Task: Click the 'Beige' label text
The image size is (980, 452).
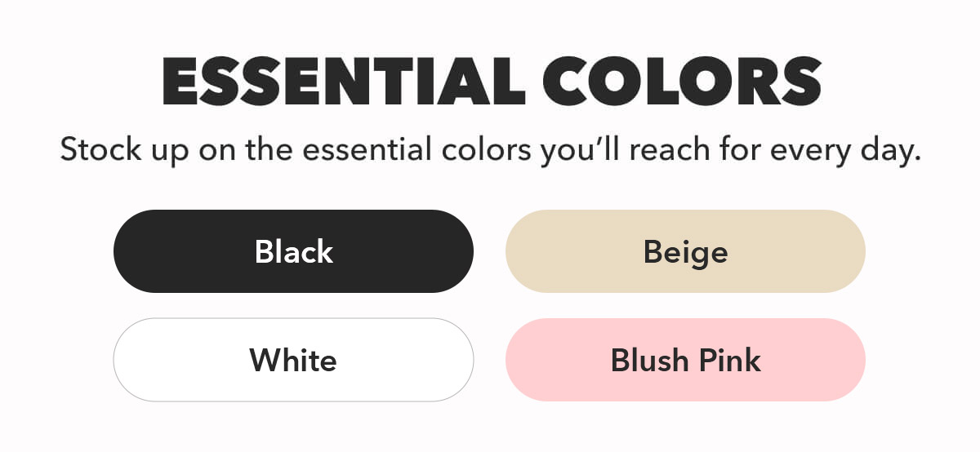Action: pos(685,252)
